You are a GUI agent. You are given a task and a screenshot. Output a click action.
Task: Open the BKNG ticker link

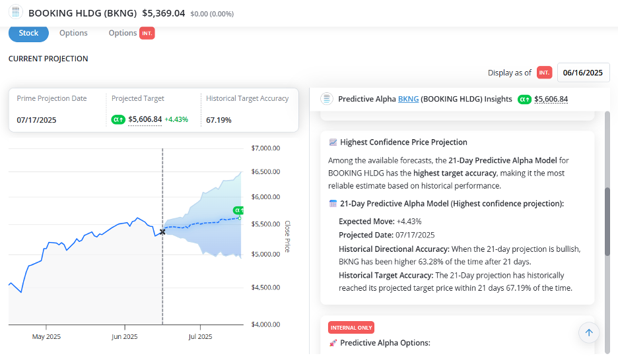pyautogui.click(x=408, y=99)
